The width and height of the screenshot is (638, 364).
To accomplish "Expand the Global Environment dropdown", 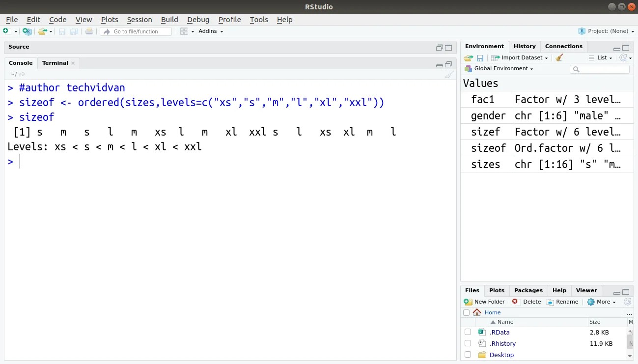I will [499, 69].
